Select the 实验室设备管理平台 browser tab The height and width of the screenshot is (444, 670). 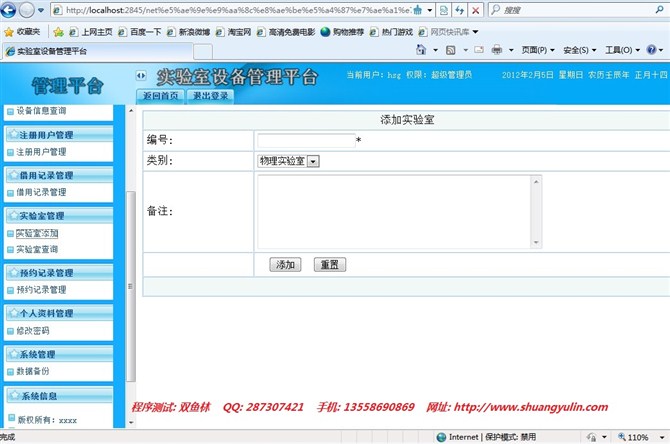[97, 51]
